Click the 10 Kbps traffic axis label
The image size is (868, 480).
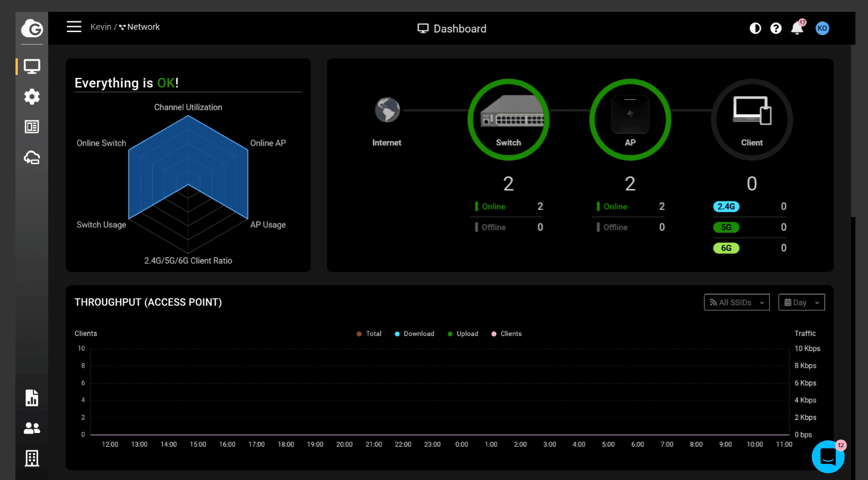[807, 349]
